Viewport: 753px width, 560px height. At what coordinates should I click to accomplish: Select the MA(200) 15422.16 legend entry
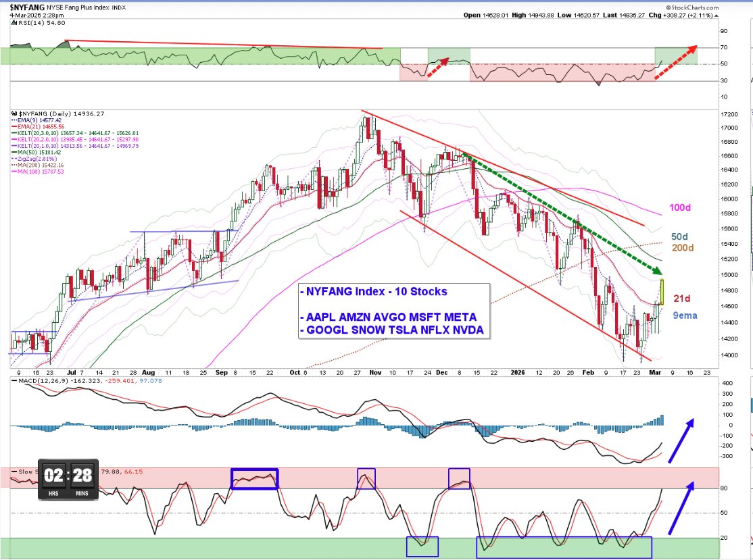pos(37,165)
